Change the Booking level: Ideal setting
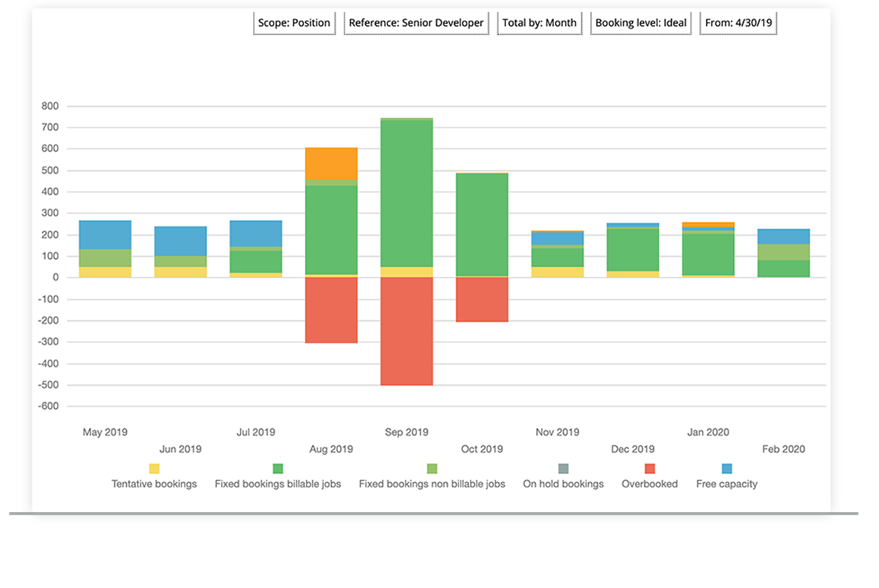The height and width of the screenshot is (588, 879). click(640, 22)
